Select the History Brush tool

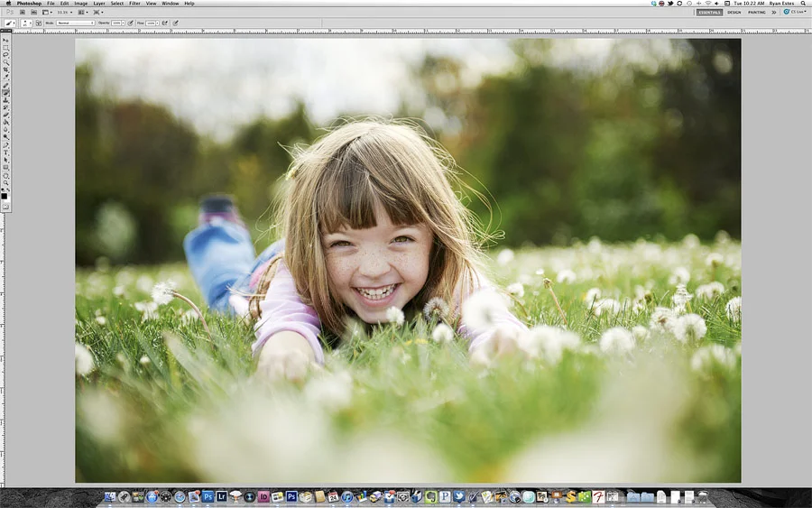5,106
